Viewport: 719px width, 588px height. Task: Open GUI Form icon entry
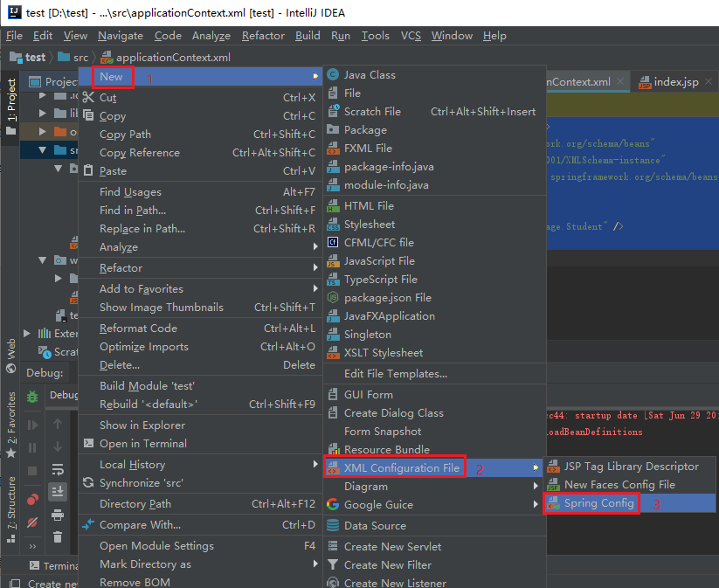[333, 394]
